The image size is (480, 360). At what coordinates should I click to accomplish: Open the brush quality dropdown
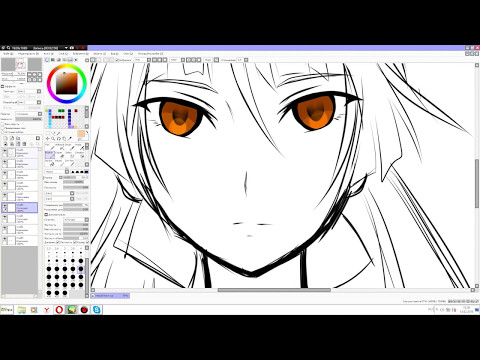pyautogui.click(x=76, y=220)
